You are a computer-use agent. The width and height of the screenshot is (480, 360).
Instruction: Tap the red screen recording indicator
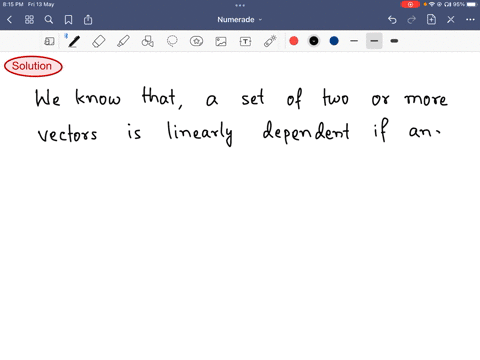point(410,4)
